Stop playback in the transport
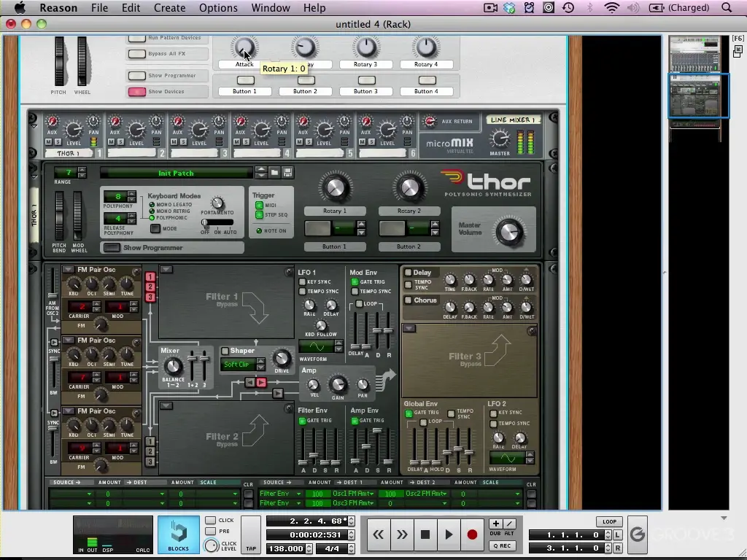747x560 pixels. click(x=425, y=534)
